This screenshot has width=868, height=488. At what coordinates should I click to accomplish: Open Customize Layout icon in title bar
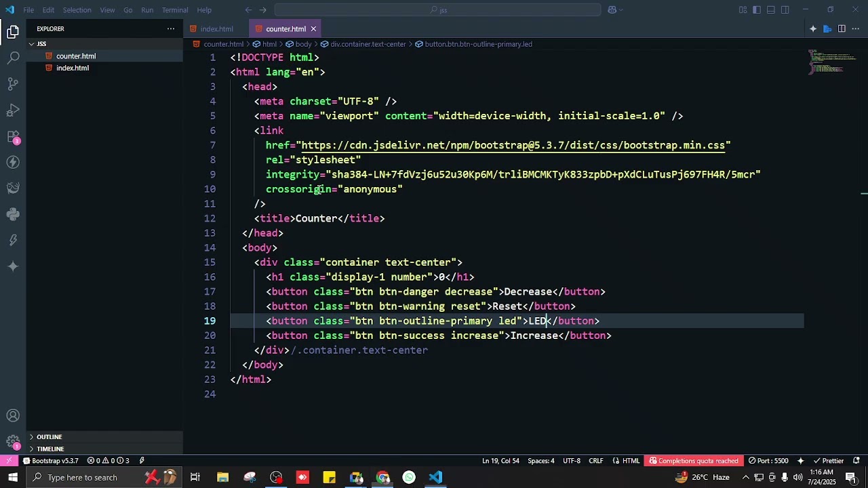(x=743, y=9)
